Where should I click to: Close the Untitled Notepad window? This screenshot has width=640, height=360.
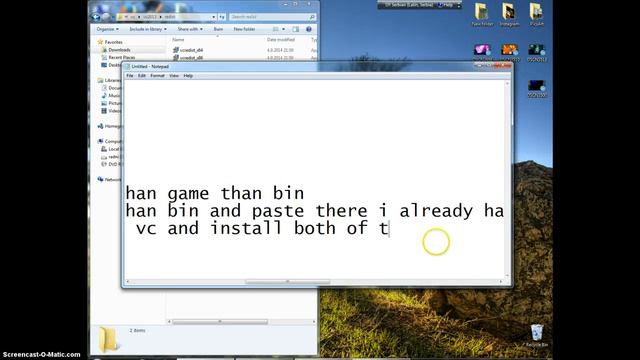coord(504,66)
